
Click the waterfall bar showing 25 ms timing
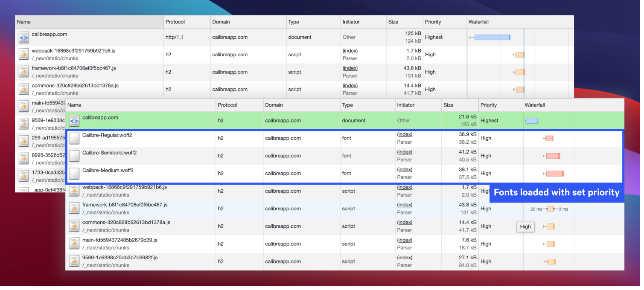click(x=550, y=209)
